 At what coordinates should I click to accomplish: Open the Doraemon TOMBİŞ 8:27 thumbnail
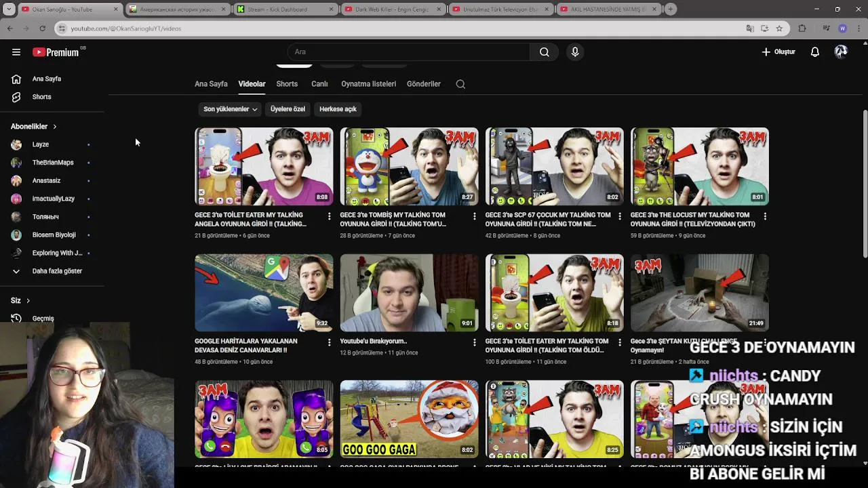(409, 167)
